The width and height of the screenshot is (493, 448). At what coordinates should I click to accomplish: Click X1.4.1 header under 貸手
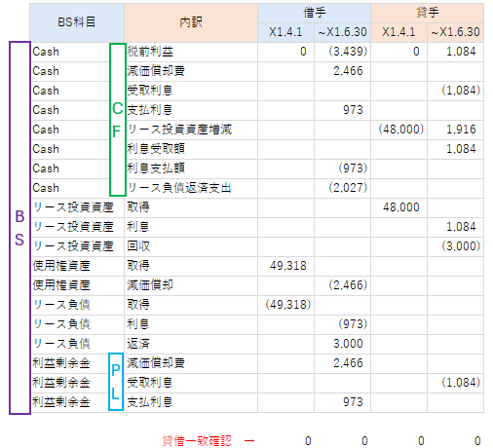pos(398,32)
